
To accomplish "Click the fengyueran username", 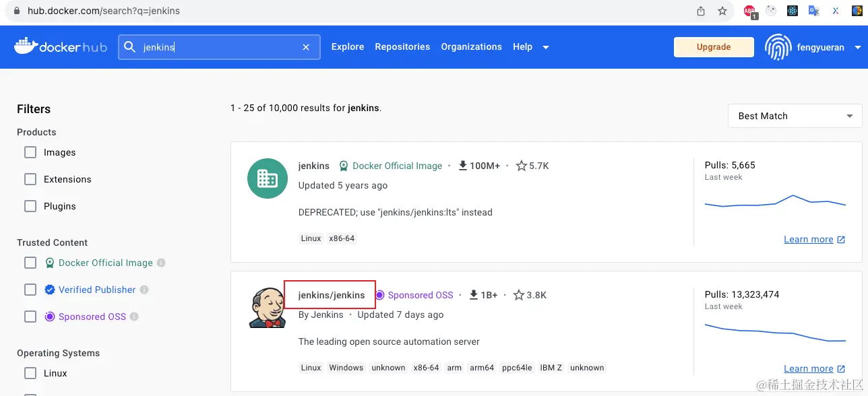I will click(x=820, y=47).
